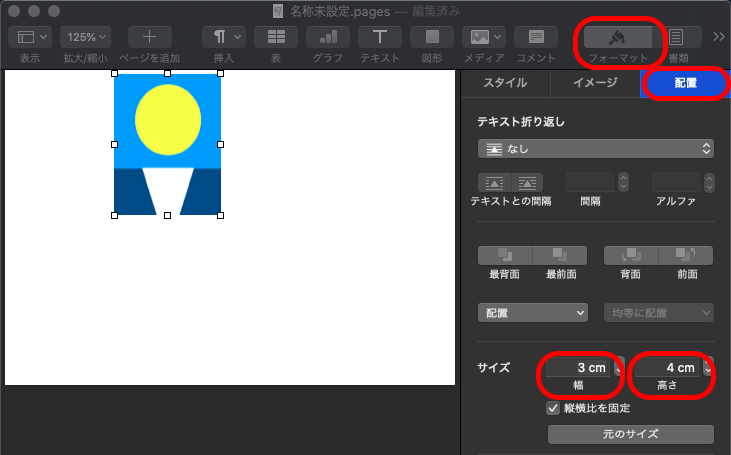Click the 幅 field showing 3 cm
Image resolution: width=731 pixels, height=455 pixels.
(x=578, y=367)
